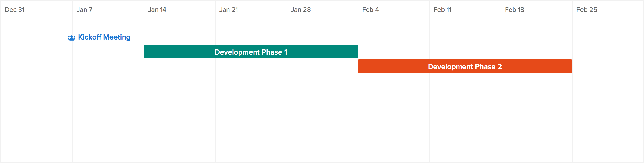Image resolution: width=644 pixels, height=163 pixels.
Task: Pick the teal colored task bar
Action: (251, 52)
